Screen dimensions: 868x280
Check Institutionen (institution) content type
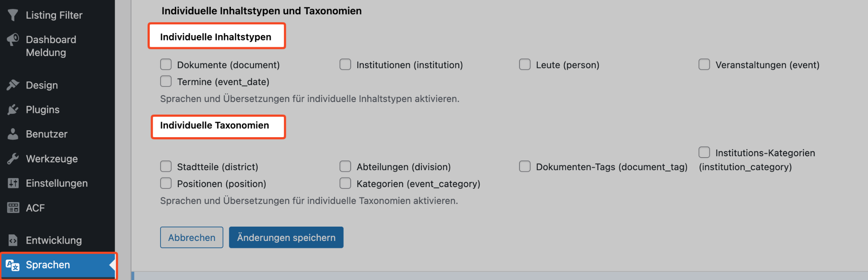(x=345, y=65)
